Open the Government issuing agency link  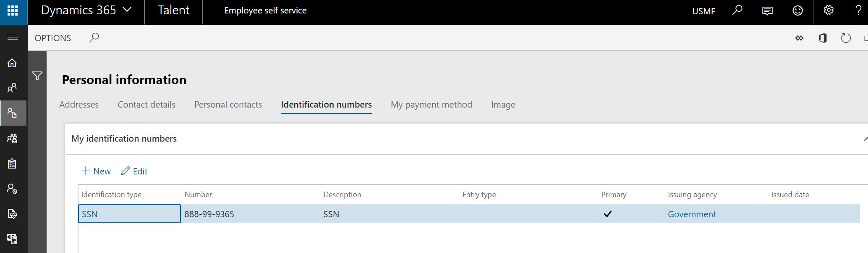coord(692,214)
